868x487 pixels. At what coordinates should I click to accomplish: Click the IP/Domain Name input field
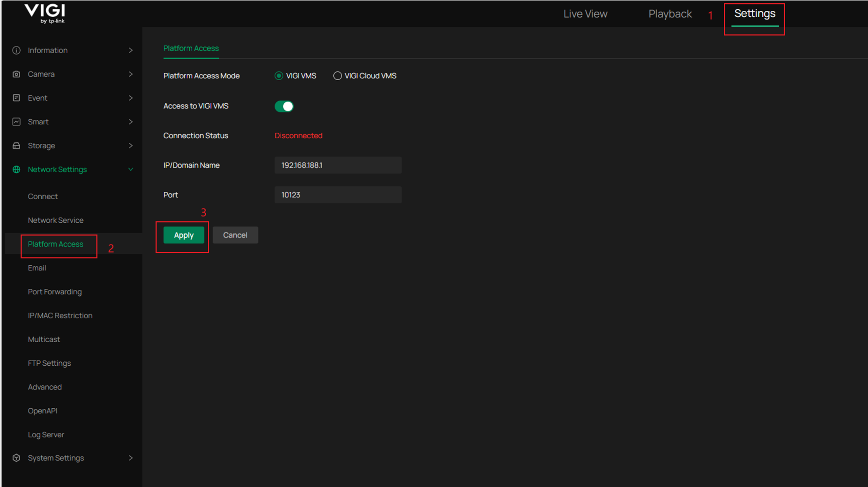(338, 165)
